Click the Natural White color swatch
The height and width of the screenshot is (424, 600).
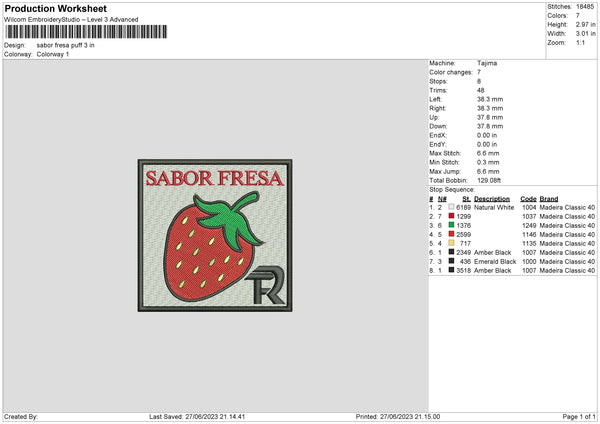[451, 207]
